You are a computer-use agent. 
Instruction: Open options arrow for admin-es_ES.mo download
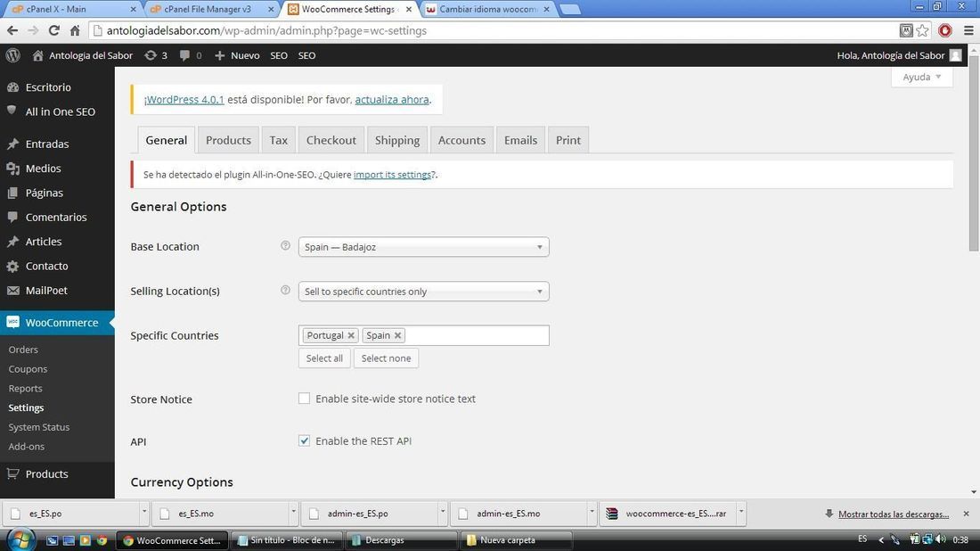(592, 513)
